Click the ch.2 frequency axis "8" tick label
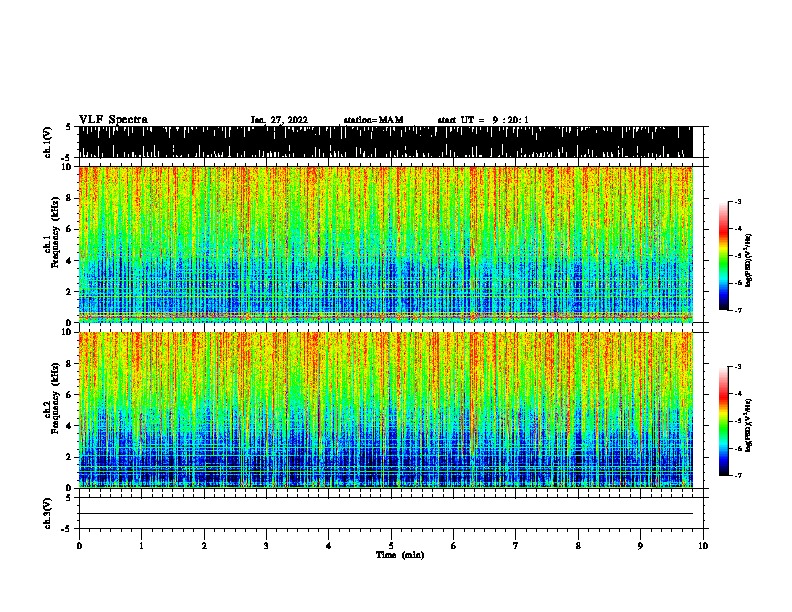This screenshot has width=792, height=612. 69,364
